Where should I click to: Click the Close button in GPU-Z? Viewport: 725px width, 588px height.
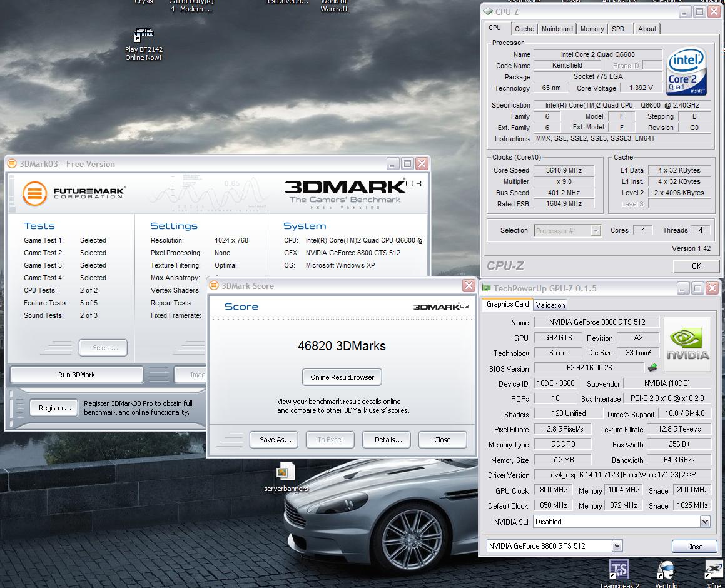click(x=694, y=546)
